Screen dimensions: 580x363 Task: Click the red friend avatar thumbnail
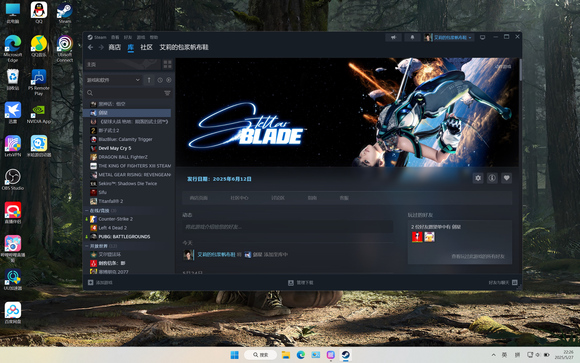[x=417, y=237]
